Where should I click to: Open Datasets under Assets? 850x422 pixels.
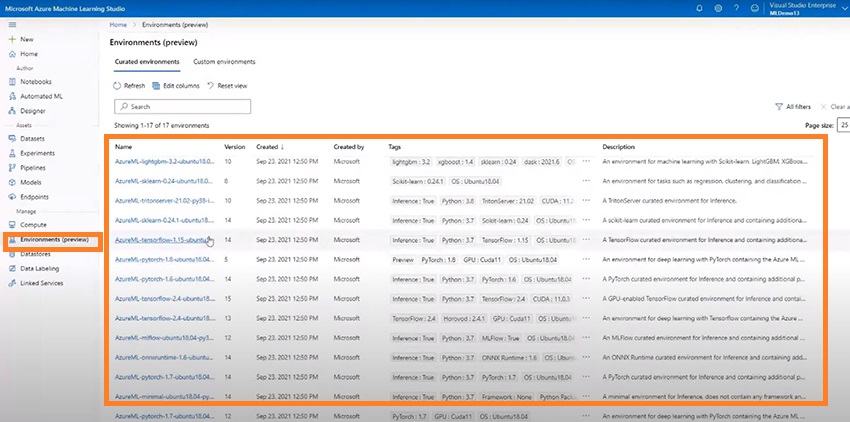[27, 138]
